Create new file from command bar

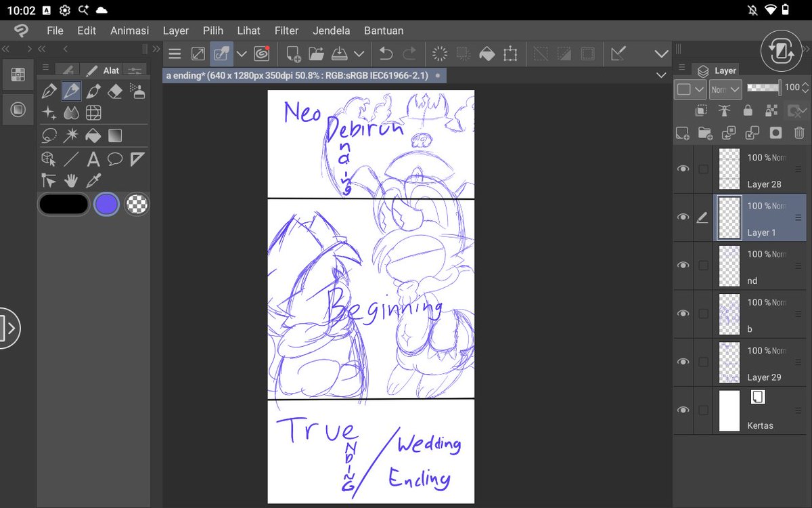(294, 54)
